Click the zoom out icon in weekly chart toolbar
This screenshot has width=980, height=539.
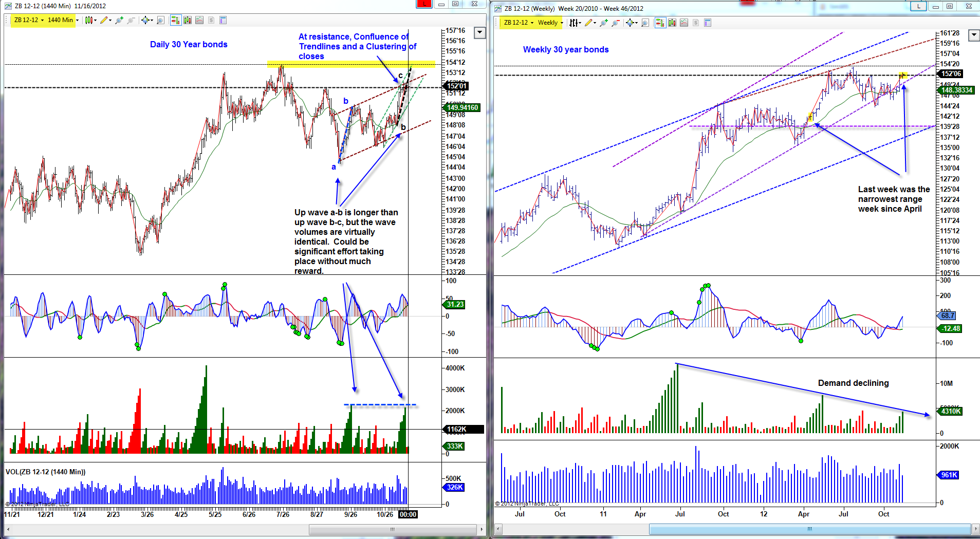[616, 23]
